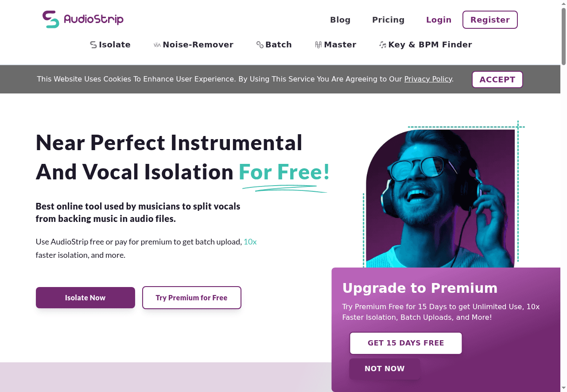Select Try Premium for Free
567x392 pixels.
(191, 298)
